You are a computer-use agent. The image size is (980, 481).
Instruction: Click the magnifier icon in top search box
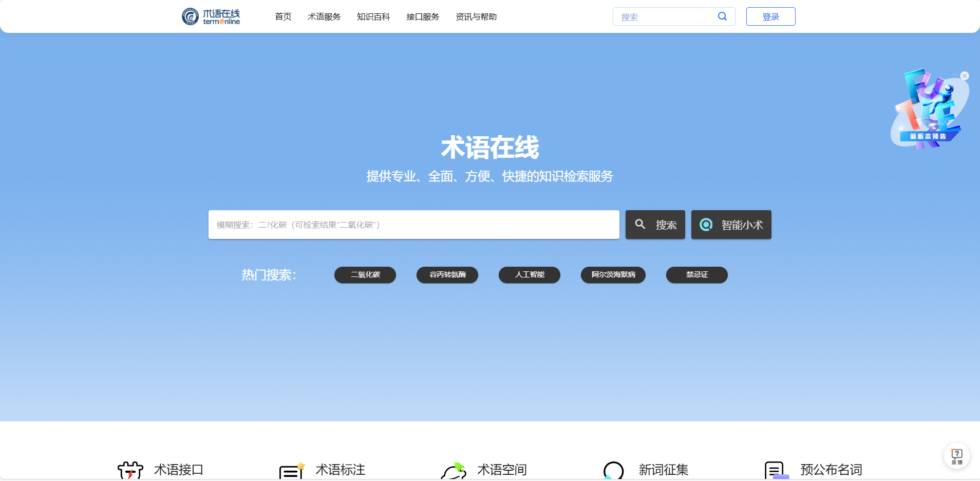point(722,16)
